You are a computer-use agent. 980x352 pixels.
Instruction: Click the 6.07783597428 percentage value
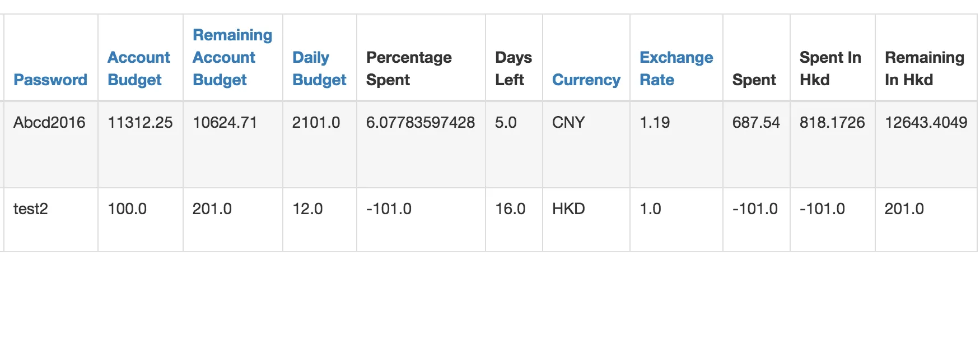click(420, 122)
